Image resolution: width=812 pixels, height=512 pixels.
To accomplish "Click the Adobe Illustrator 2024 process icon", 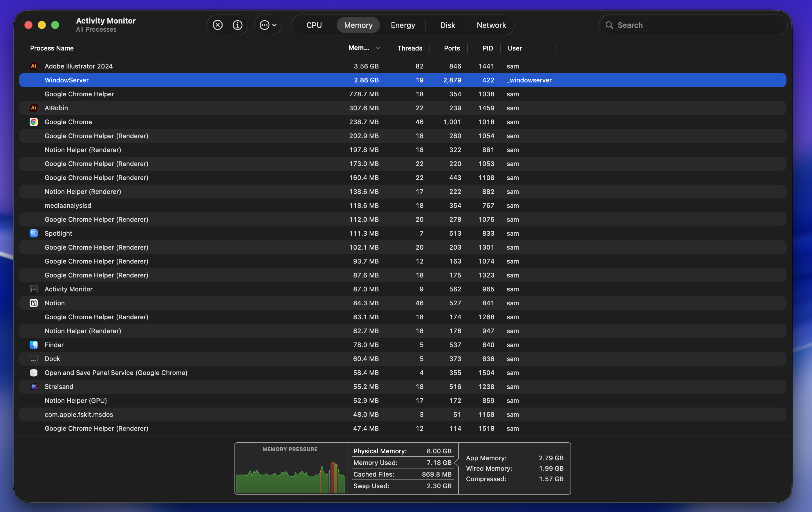I will click(33, 66).
